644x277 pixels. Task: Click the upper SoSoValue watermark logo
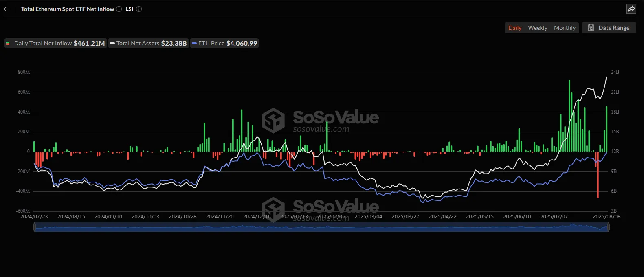[273, 120]
